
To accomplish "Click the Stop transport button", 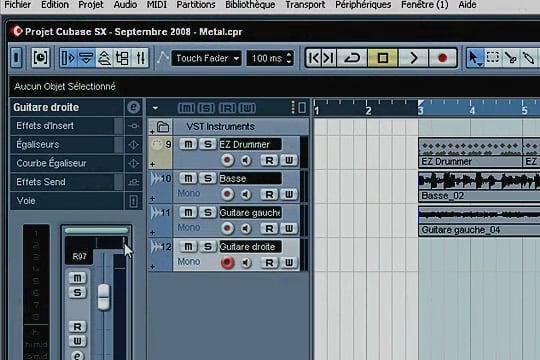I will [x=383, y=58].
